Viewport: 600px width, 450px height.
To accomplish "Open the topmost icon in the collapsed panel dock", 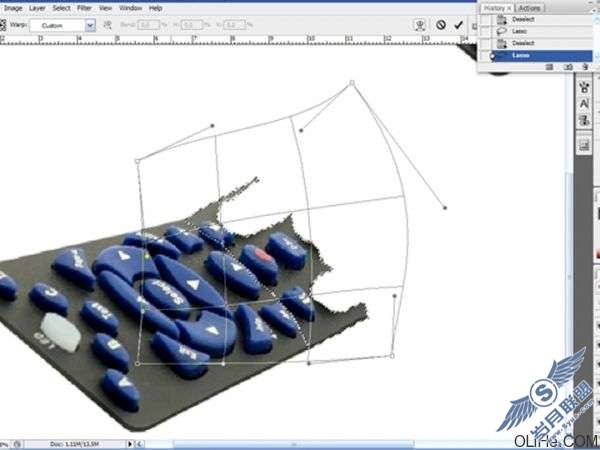I will (584, 87).
